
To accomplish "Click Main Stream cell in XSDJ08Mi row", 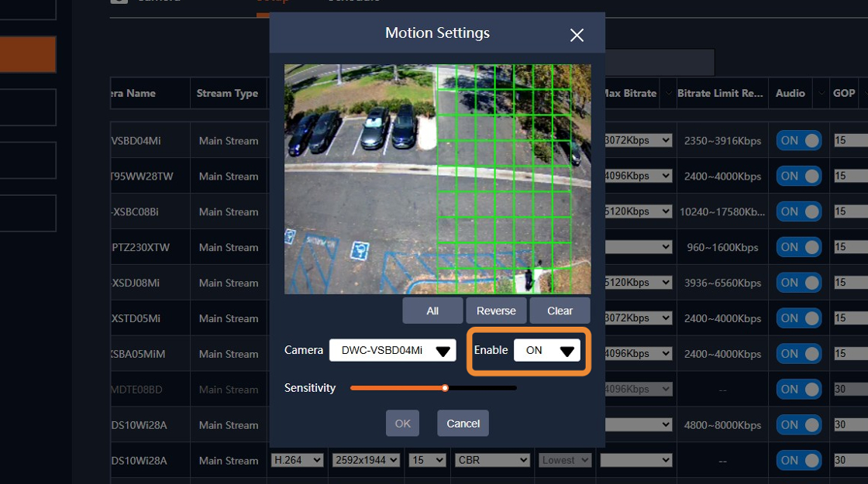I will click(229, 283).
